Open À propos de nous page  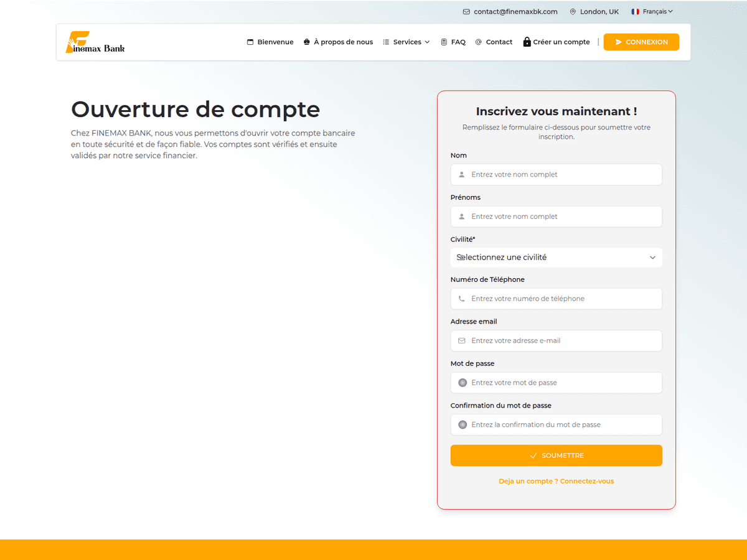click(x=338, y=42)
